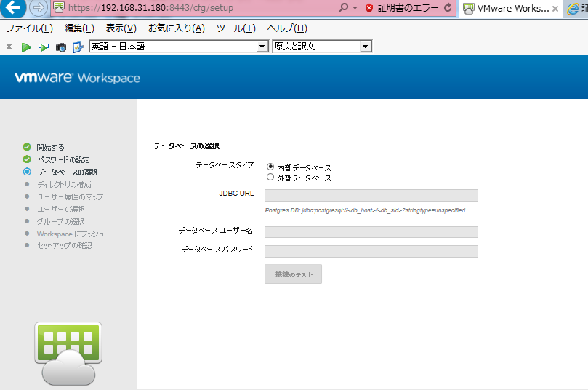Open the 英語 - 日本語 language dropdown

tap(262, 47)
